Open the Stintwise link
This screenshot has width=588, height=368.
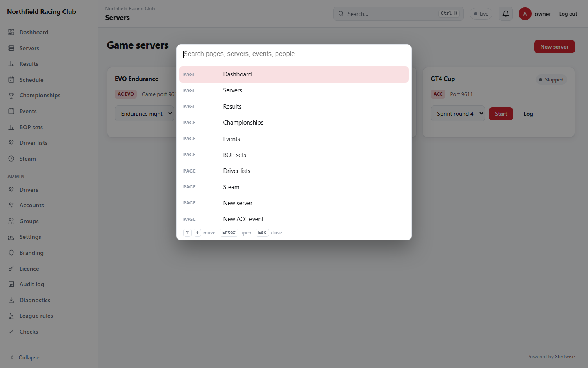tap(565, 357)
